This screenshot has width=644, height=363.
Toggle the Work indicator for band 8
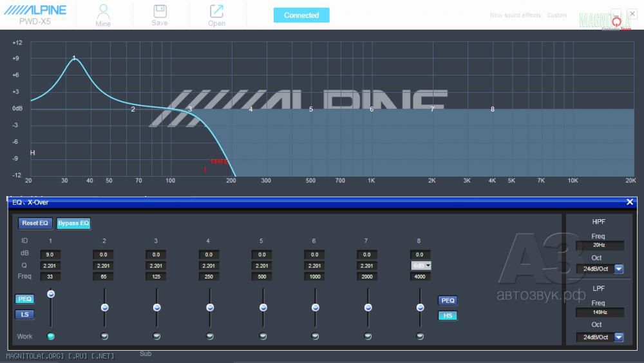tap(420, 337)
